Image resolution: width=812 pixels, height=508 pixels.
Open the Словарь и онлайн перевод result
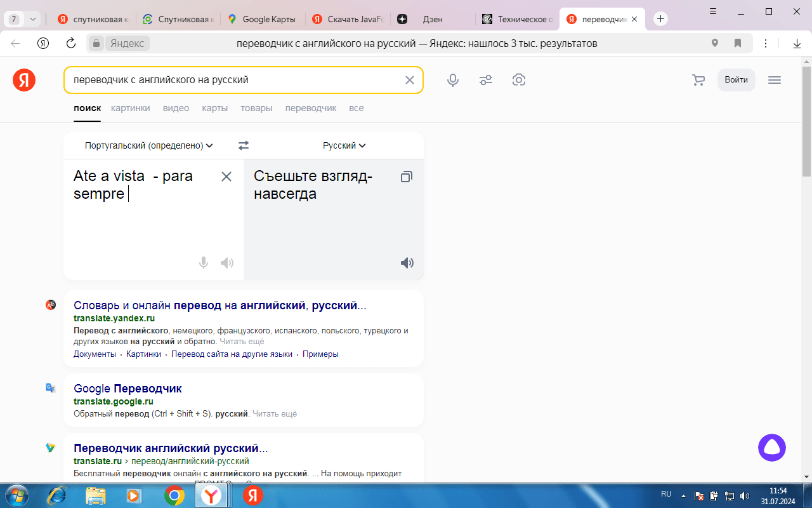click(x=220, y=305)
